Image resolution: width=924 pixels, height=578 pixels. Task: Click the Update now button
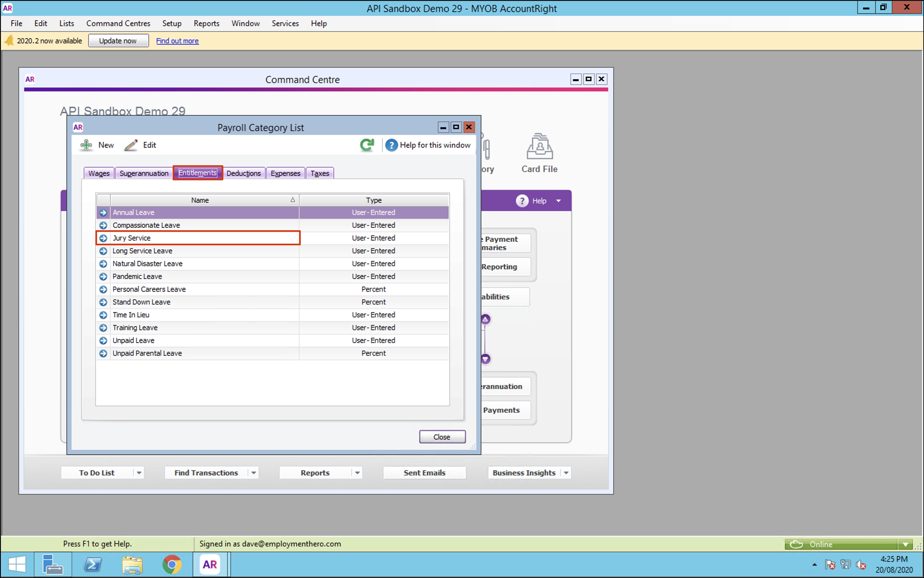point(118,41)
